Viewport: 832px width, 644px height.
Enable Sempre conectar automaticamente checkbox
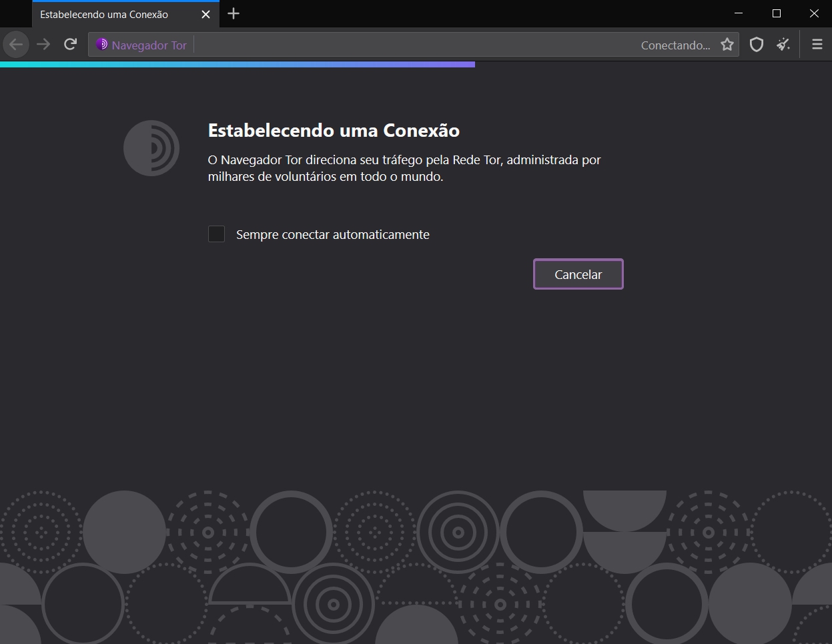216,234
